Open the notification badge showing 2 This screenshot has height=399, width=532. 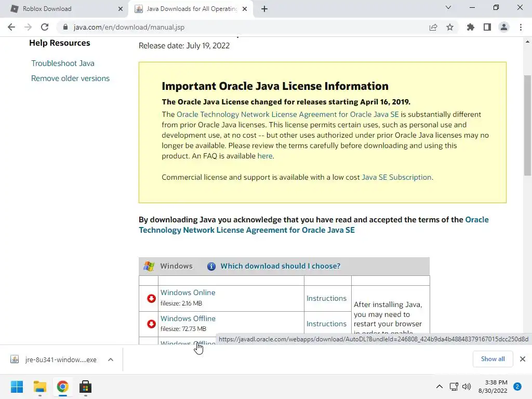coord(517,387)
